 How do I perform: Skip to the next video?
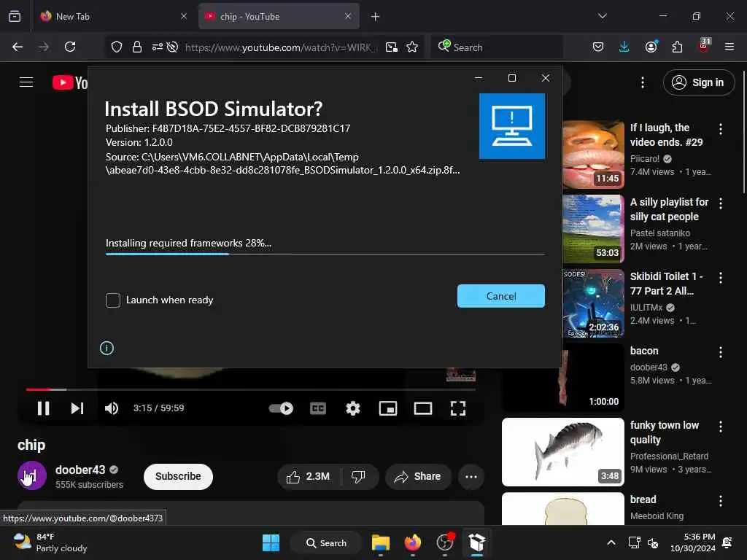click(x=77, y=408)
